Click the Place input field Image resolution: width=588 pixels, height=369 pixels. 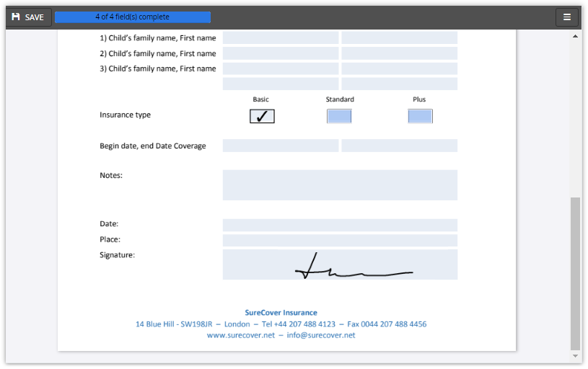340,240
